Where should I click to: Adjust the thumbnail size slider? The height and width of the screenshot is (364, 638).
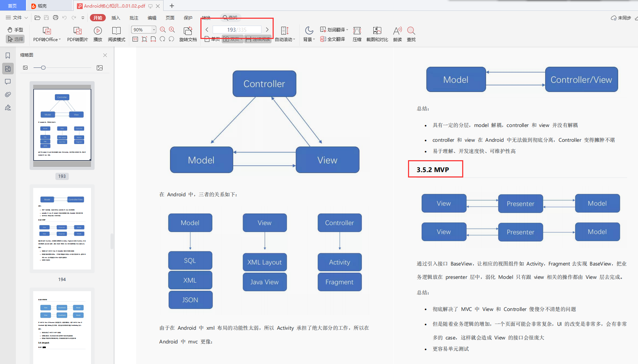pyautogui.click(x=43, y=68)
